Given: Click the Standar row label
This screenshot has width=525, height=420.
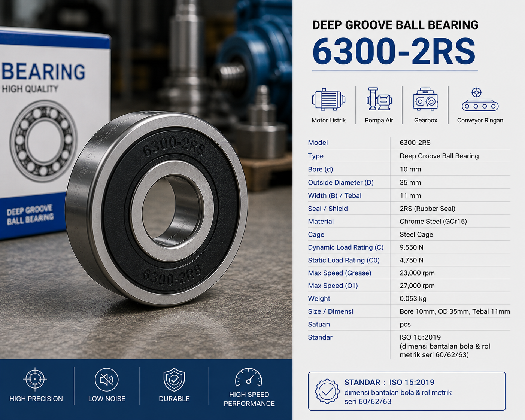Looking at the screenshot, I should point(320,337).
